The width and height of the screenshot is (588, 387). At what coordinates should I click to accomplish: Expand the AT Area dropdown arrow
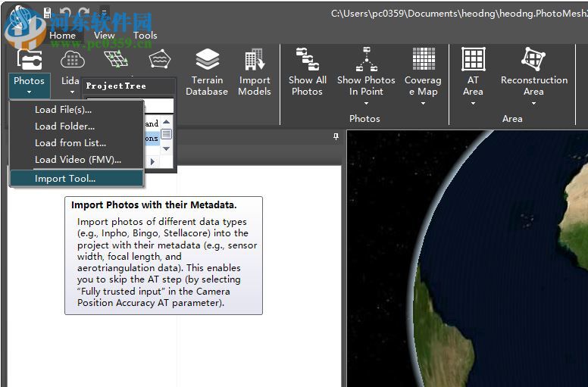pos(473,104)
